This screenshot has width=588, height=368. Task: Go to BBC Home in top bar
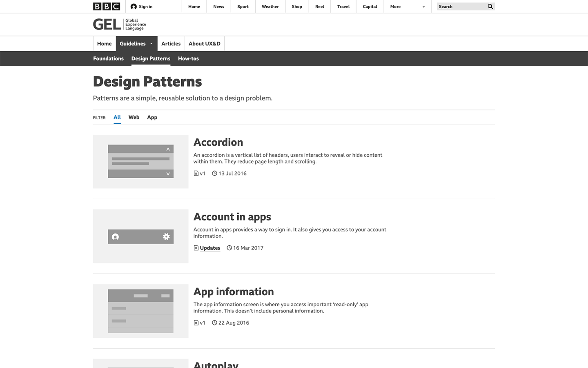click(x=194, y=7)
